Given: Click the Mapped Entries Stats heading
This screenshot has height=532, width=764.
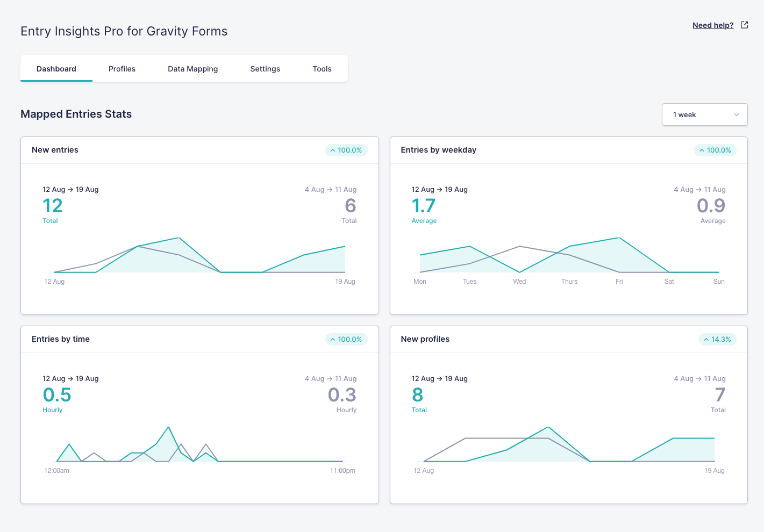Looking at the screenshot, I should point(76,114).
